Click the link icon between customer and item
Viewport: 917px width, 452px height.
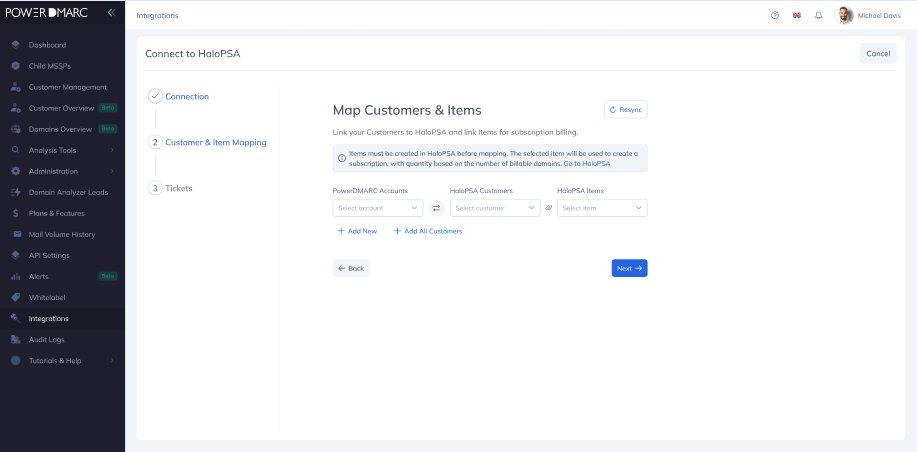pyautogui.click(x=549, y=208)
